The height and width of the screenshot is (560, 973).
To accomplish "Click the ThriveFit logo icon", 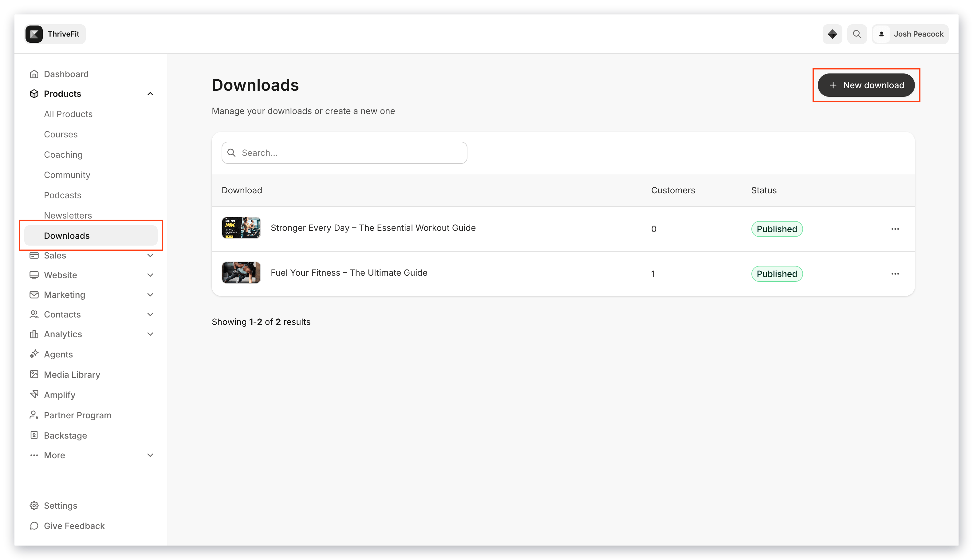I will [34, 34].
